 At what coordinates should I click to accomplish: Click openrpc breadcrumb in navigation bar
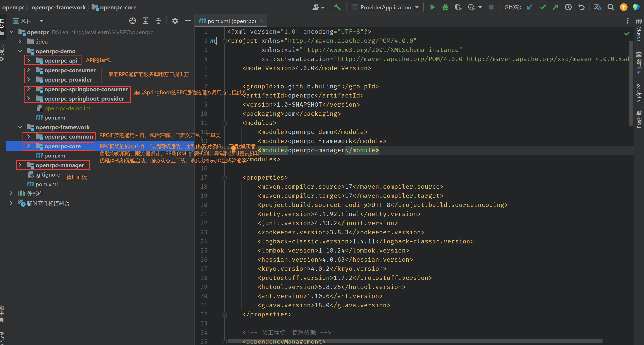(x=13, y=7)
